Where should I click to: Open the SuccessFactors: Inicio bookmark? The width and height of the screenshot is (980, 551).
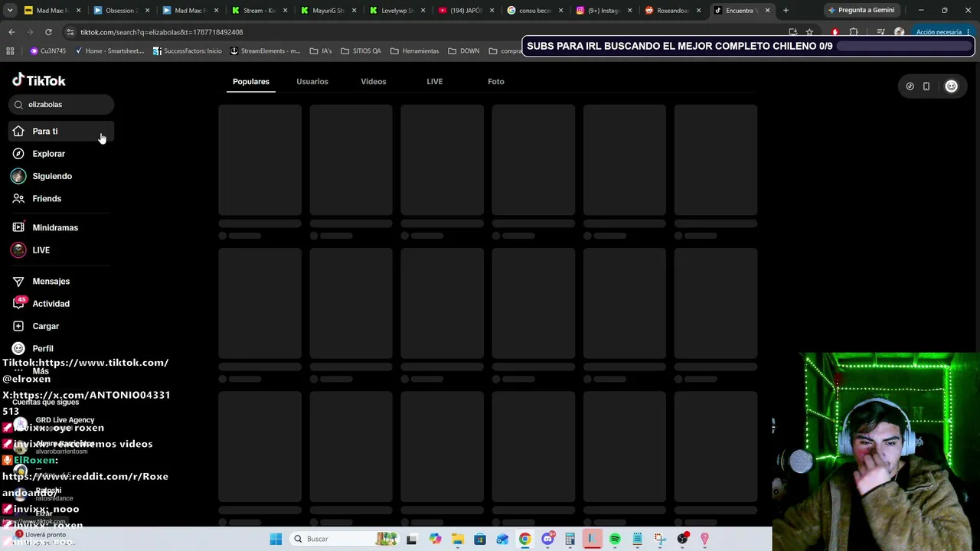click(x=188, y=51)
